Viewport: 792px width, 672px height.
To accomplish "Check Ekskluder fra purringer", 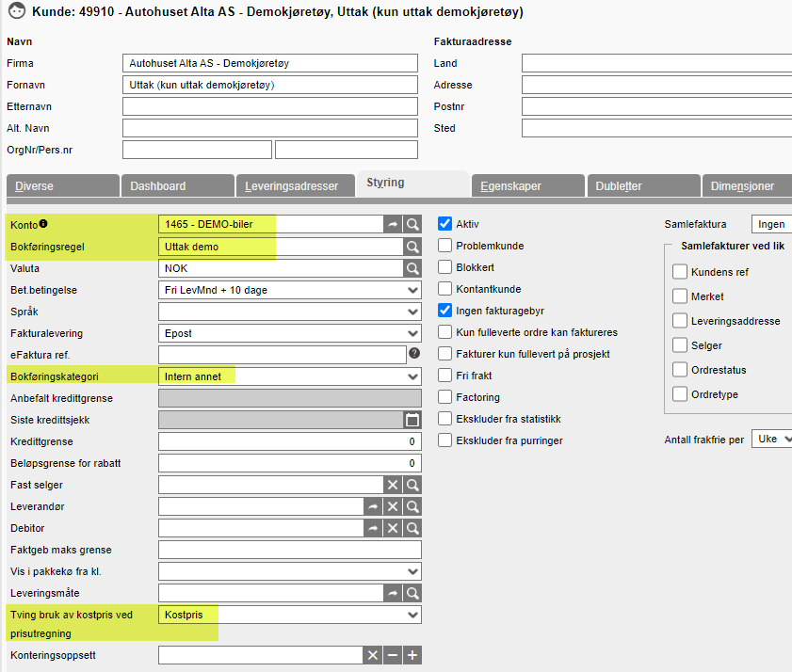I will 444,440.
